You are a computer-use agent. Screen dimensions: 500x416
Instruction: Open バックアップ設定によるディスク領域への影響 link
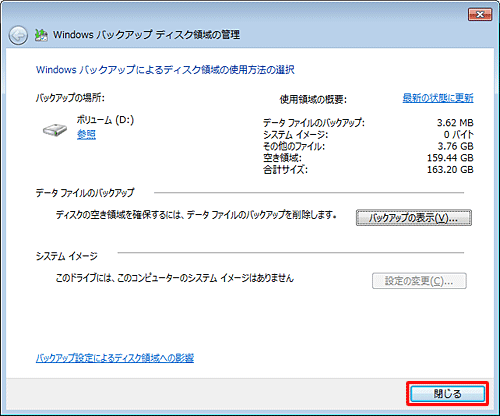pos(115,358)
